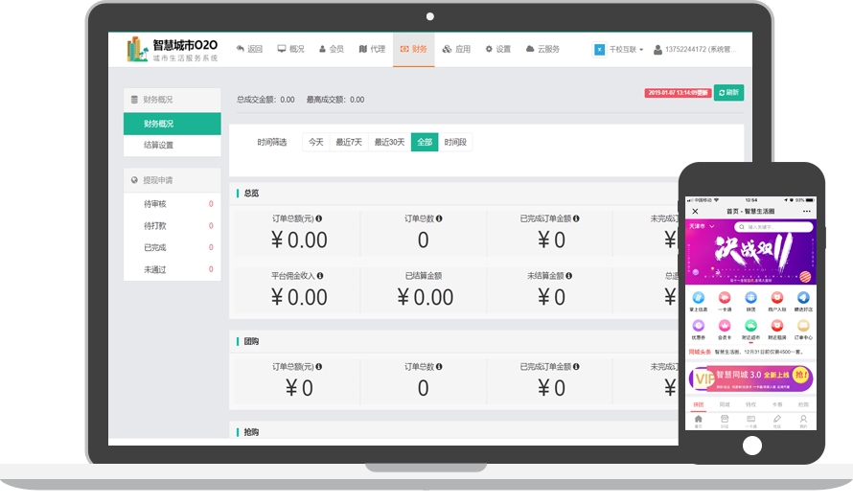Click the red 2019-01-07 update timestamp badge

tap(678, 93)
